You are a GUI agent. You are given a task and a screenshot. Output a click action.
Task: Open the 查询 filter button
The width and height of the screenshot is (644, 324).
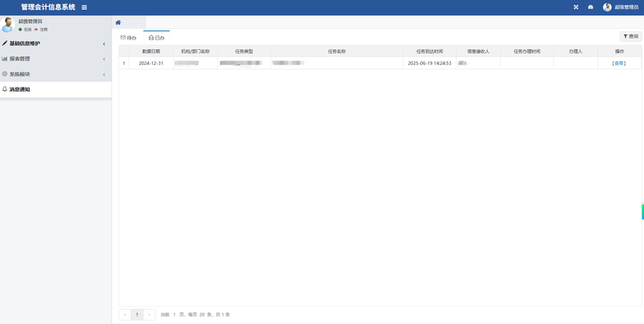click(x=630, y=36)
